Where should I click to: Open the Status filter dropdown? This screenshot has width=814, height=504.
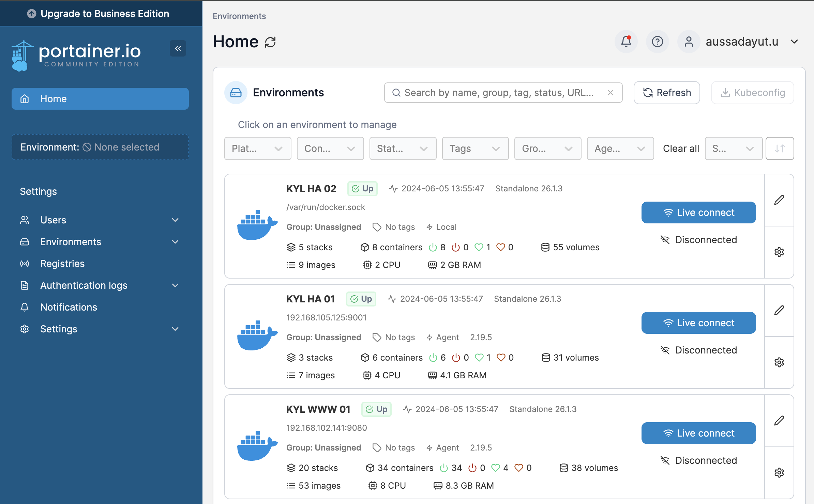click(403, 148)
